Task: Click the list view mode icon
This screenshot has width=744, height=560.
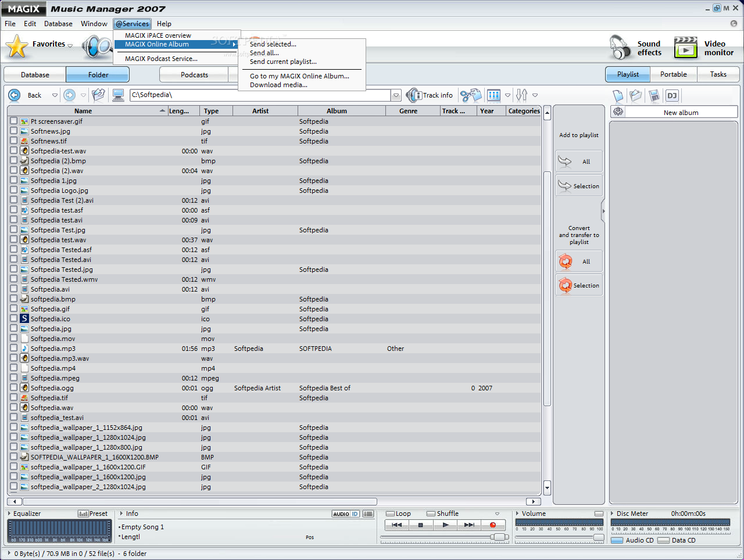Action: [x=494, y=95]
